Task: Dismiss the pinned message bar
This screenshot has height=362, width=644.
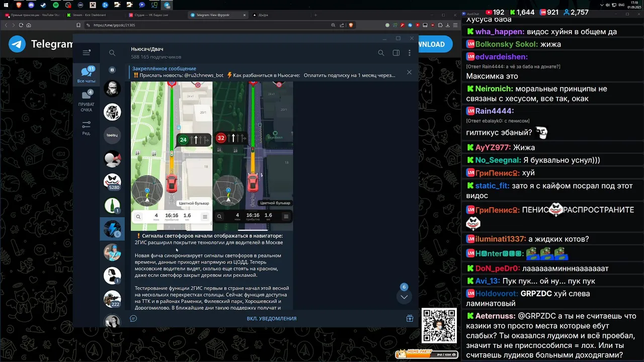Action: (409, 72)
